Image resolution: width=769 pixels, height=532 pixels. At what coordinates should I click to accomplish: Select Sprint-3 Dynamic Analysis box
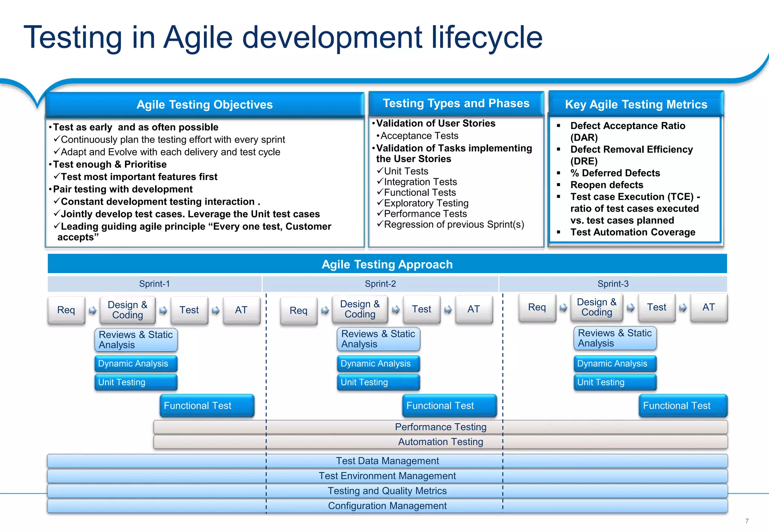(x=615, y=364)
